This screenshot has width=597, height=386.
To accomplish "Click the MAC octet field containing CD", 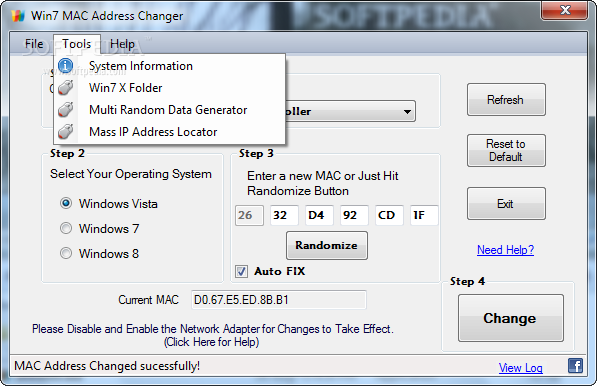I will click(x=389, y=215).
